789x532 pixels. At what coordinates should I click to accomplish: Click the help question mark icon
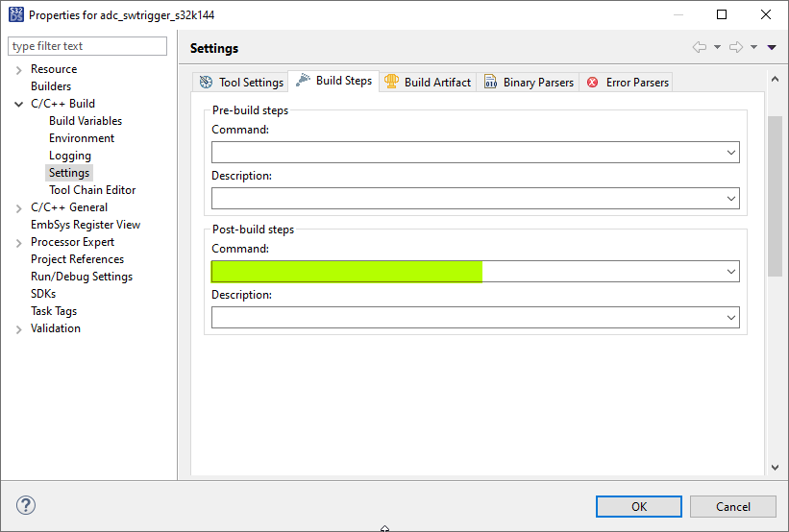(x=26, y=506)
